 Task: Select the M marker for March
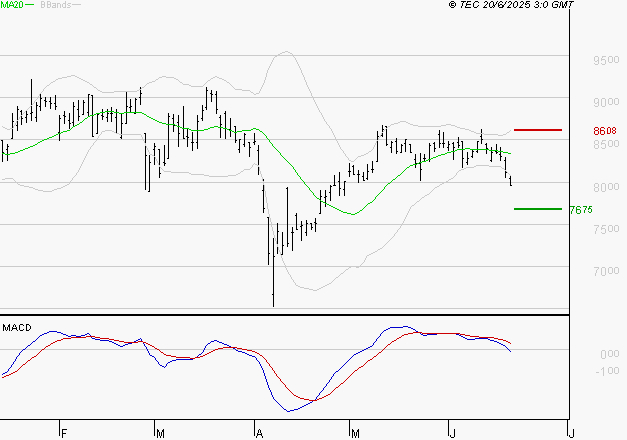pos(160,432)
